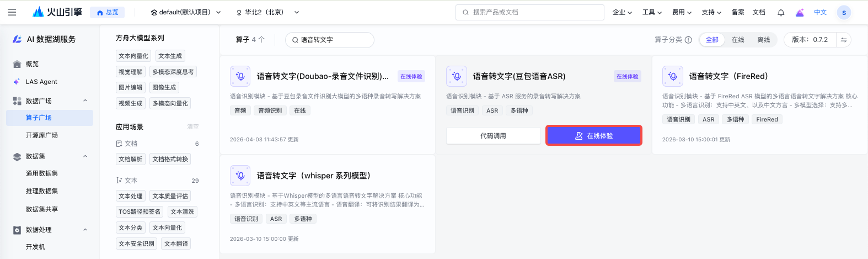Filter by 文本向量化 under 方舟大模型系列

[x=133, y=56]
